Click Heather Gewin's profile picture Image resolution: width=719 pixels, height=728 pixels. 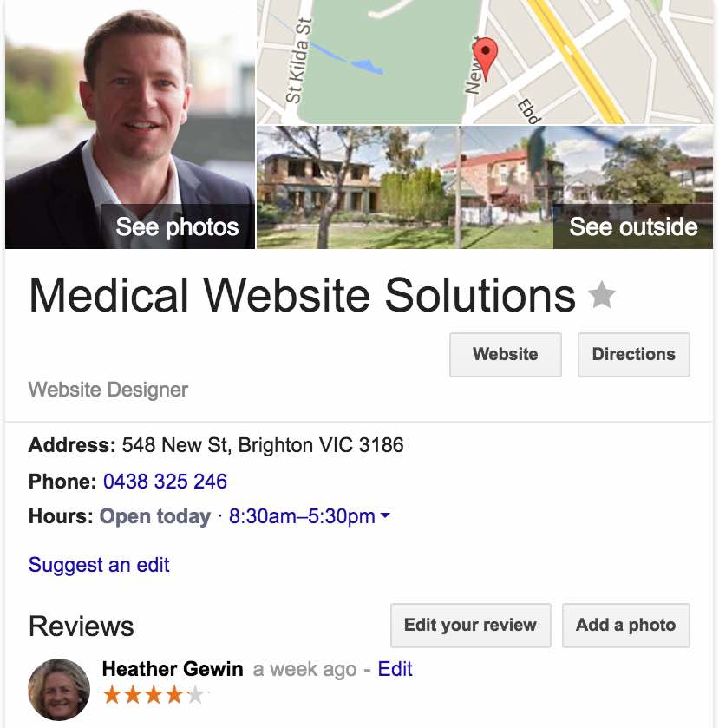[x=59, y=689]
